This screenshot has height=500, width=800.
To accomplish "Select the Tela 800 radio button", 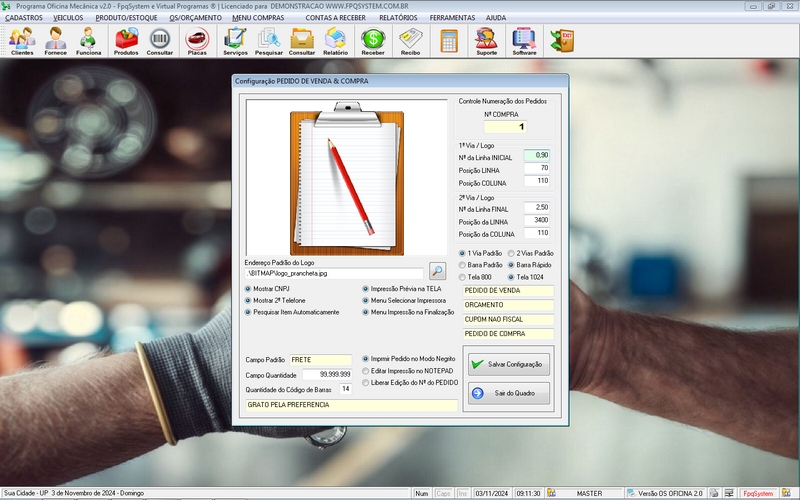I will click(462, 277).
